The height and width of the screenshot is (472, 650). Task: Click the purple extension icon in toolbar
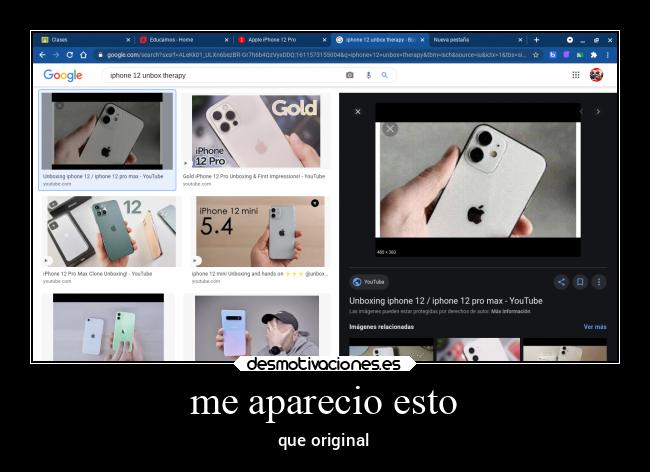tap(566, 55)
